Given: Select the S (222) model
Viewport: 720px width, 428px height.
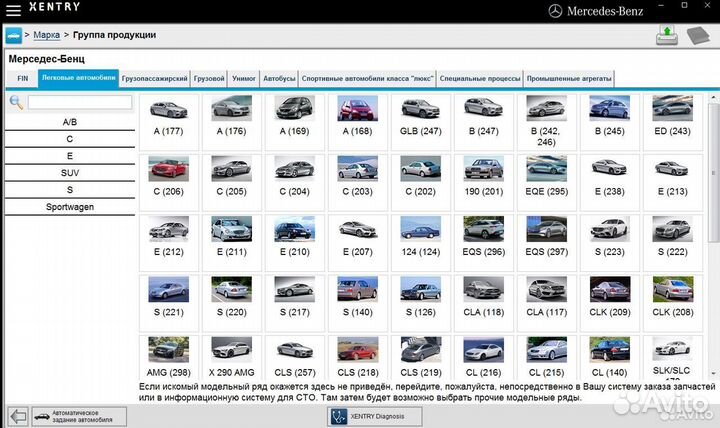Looking at the screenshot, I should tap(672, 243).
